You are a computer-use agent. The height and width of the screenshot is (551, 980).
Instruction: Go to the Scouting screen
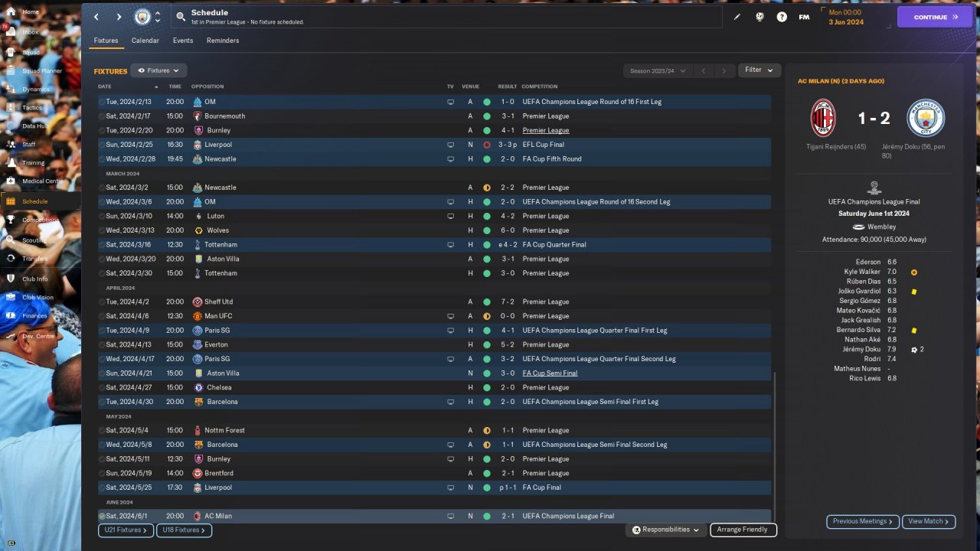(34, 240)
